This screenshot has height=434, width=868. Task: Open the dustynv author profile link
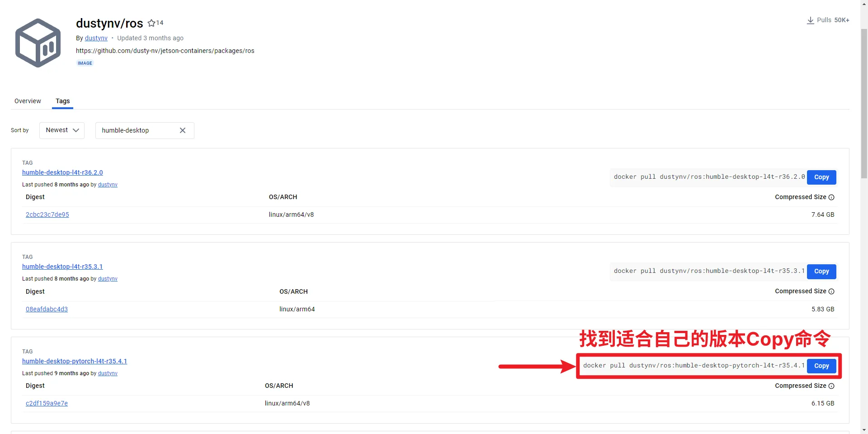(96, 38)
